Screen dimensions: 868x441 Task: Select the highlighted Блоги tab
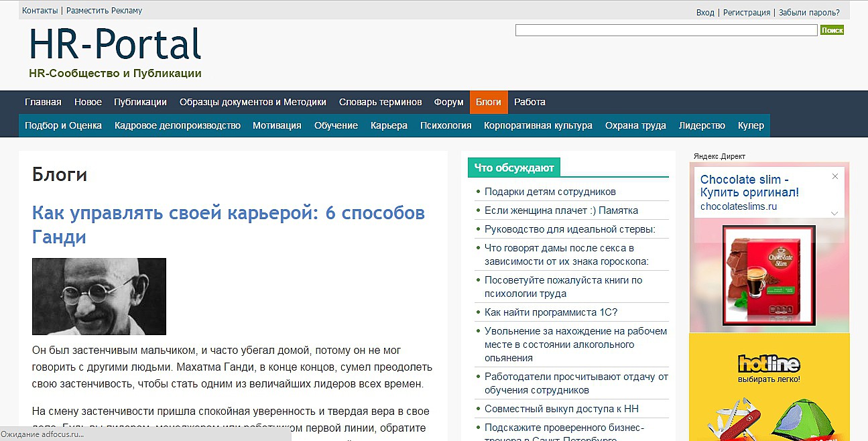(x=489, y=102)
